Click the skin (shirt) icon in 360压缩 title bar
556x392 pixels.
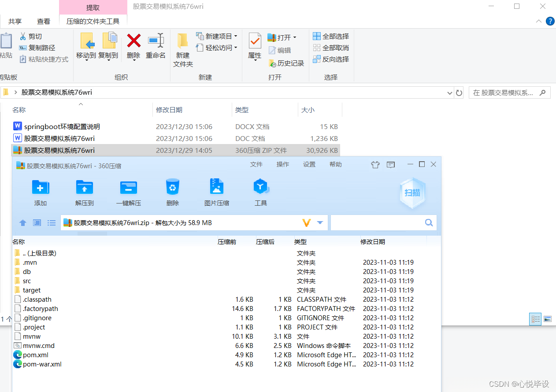[375, 165]
